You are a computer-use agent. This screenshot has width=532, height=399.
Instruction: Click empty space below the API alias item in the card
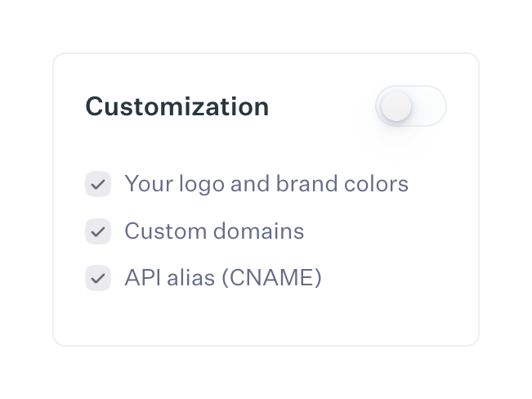coord(266,319)
